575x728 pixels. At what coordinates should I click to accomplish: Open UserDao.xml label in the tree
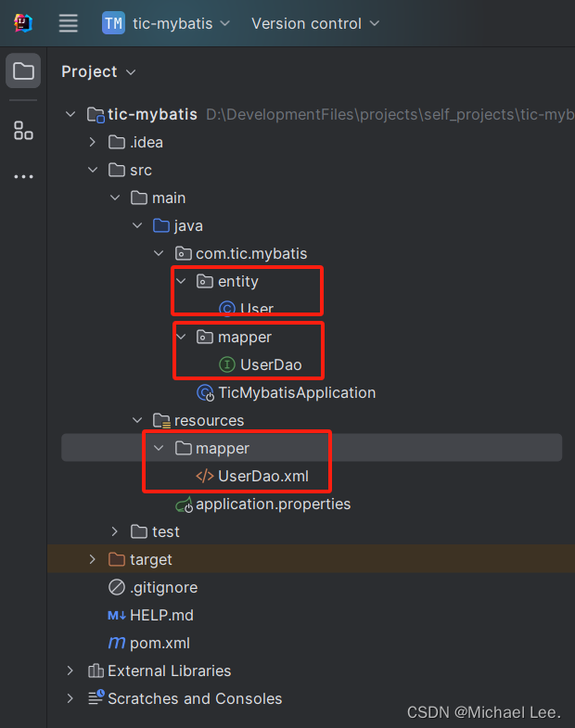click(263, 477)
